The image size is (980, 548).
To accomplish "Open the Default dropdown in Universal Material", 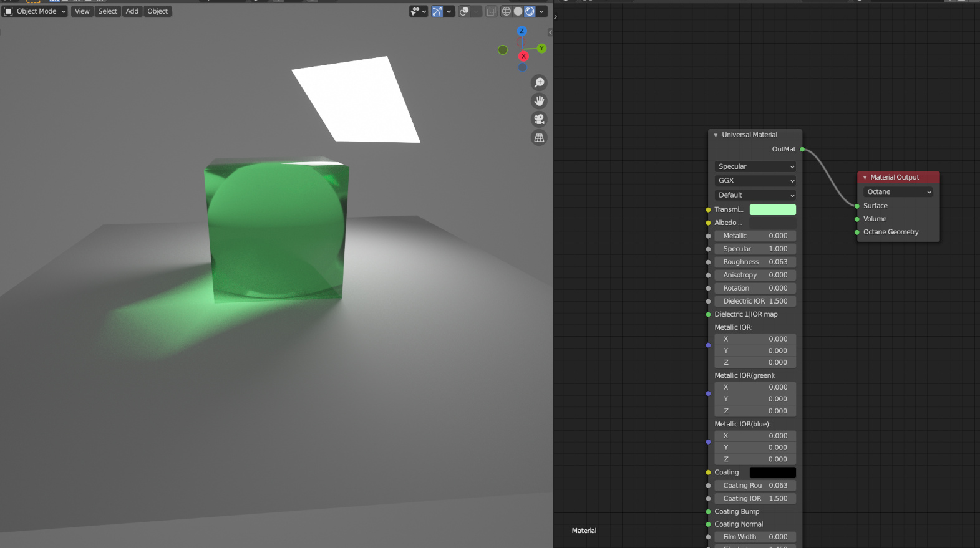I will (x=755, y=195).
